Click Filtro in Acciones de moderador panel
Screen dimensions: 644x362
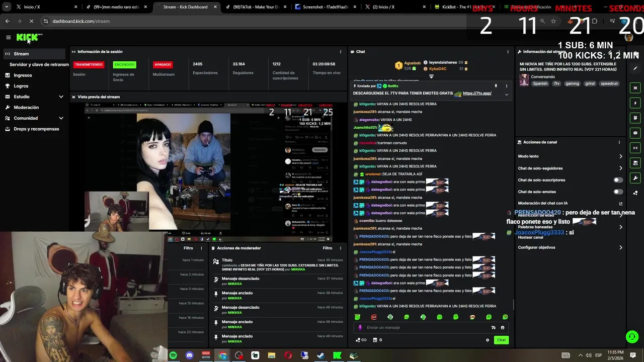(x=328, y=248)
